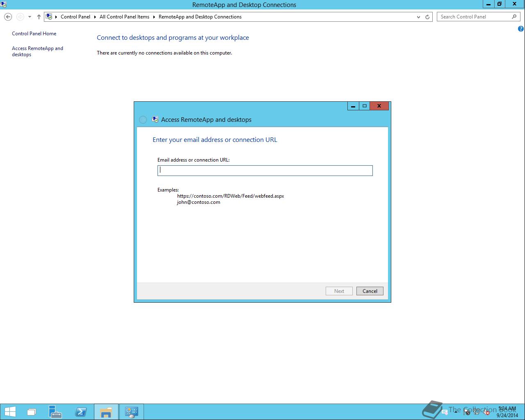Click heading Connect to desktops and programs
The height and width of the screenshot is (420, 525).
(173, 38)
